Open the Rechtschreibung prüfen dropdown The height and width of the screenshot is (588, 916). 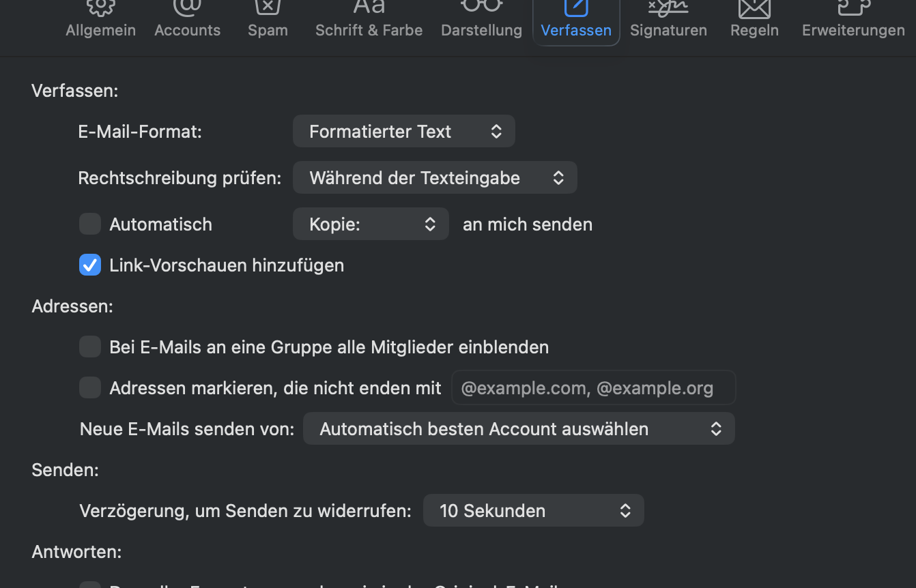tap(435, 178)
